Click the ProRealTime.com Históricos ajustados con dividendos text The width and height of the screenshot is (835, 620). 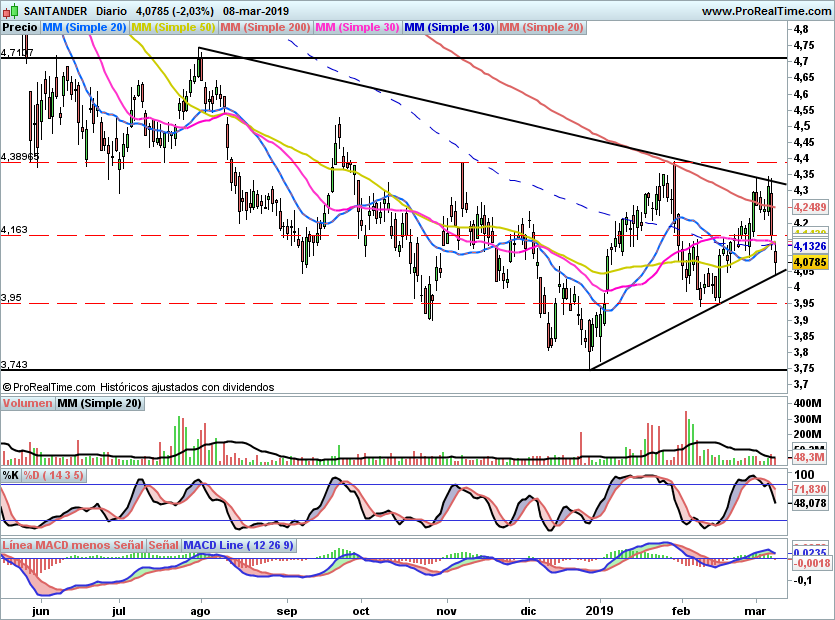pyautogui.click(x=138, y=387)
